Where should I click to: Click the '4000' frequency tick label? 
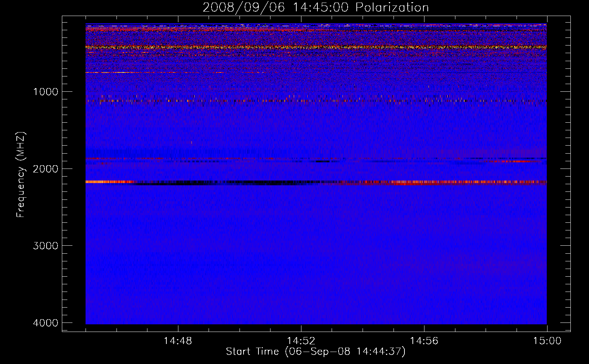coord(46,323)
